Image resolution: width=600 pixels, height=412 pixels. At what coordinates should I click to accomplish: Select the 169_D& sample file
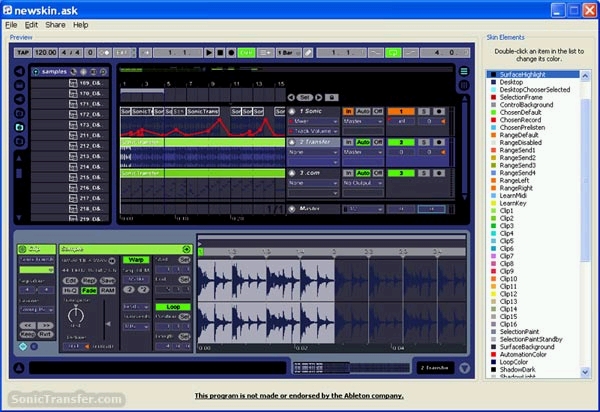70,83
